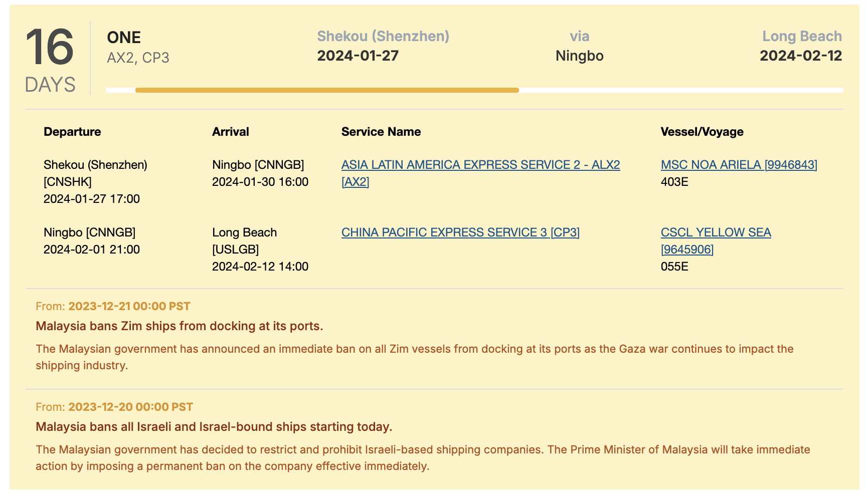Viewport: 868px width, 494px height.
Task: Select the ONE carrier name
Action: coord(124,38)
